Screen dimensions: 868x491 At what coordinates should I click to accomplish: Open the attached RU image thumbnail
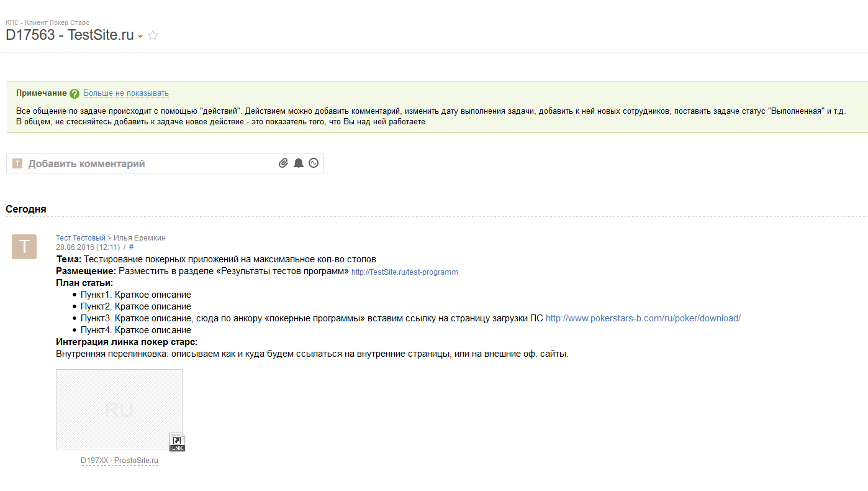point(119,409)
